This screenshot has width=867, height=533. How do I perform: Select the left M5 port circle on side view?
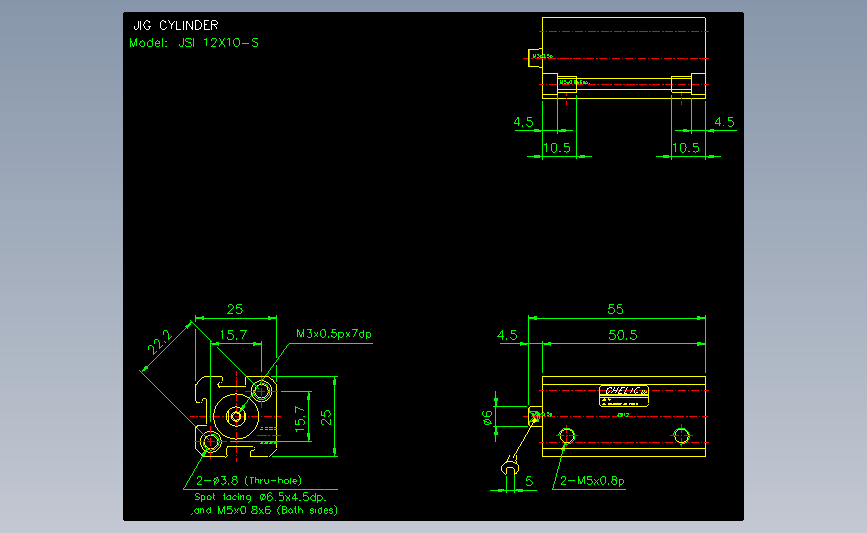[x=567, y=436]
